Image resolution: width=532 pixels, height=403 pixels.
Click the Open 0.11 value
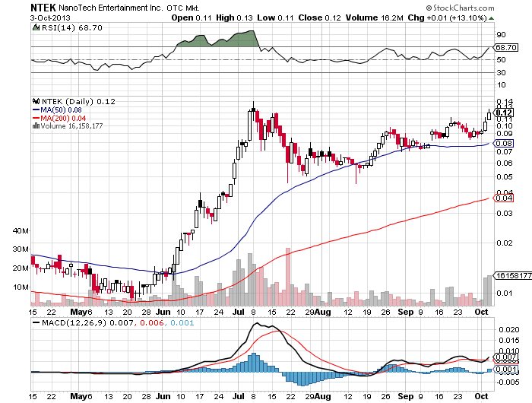click(x=192, y=18)
